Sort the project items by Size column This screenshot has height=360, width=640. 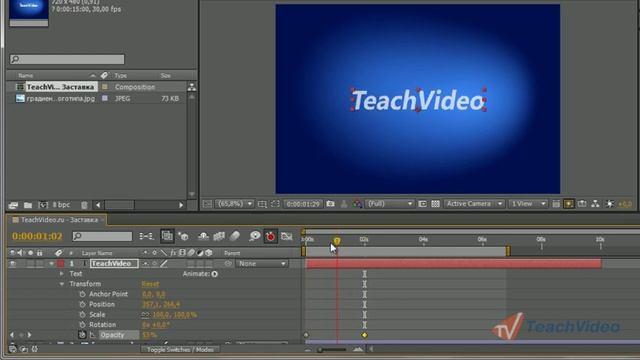(x=165, y=76)
